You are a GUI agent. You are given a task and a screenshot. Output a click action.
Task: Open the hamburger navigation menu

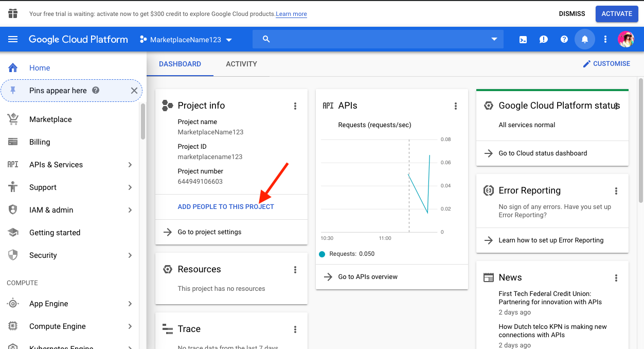click(13, 40)
